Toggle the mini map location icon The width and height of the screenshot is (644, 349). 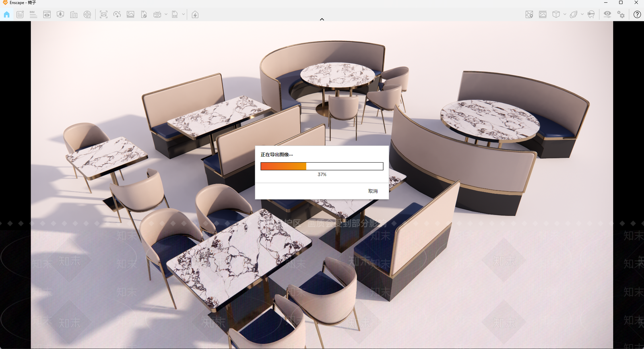[529, 14]
